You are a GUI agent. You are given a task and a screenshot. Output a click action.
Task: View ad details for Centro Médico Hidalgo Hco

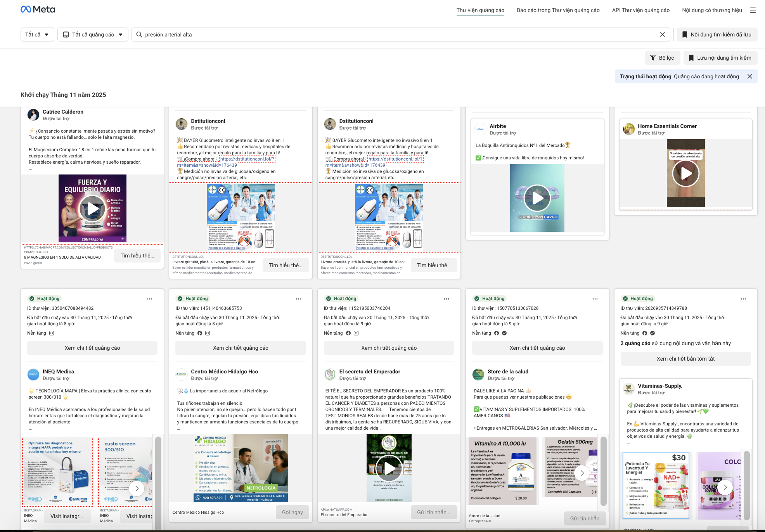[241, 348]
